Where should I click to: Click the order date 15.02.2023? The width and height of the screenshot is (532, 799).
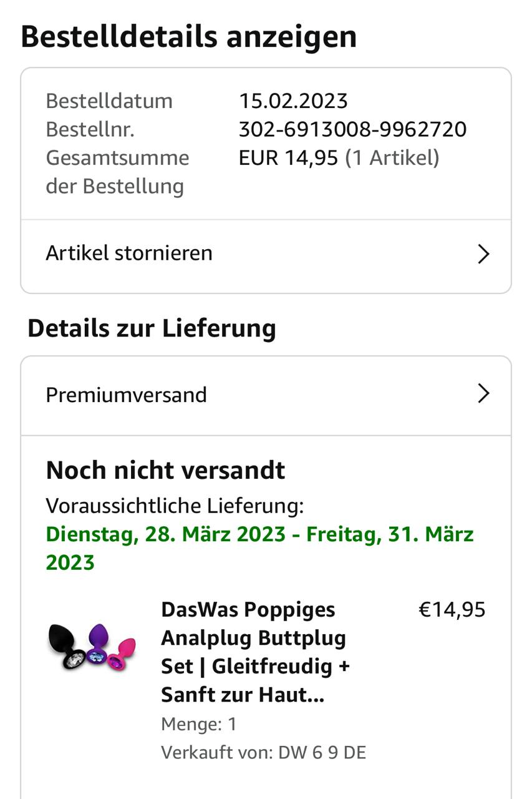point(293,101)
